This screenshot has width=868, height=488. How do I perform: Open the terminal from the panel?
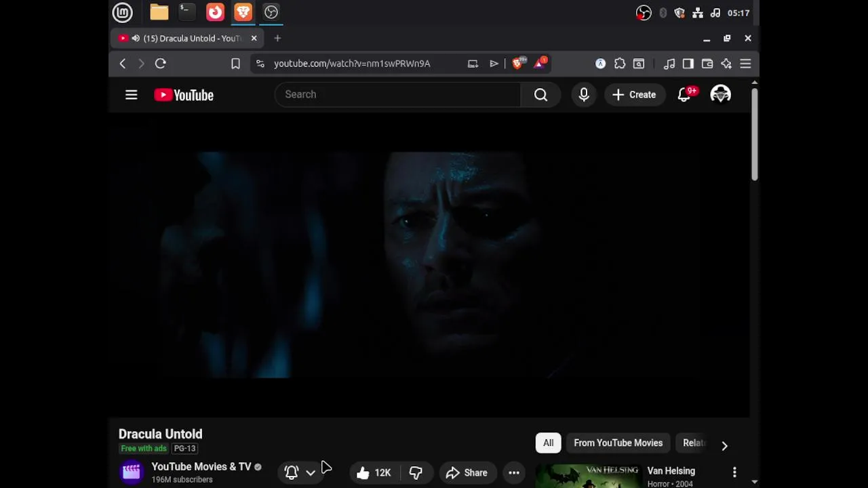coord(186,12)
